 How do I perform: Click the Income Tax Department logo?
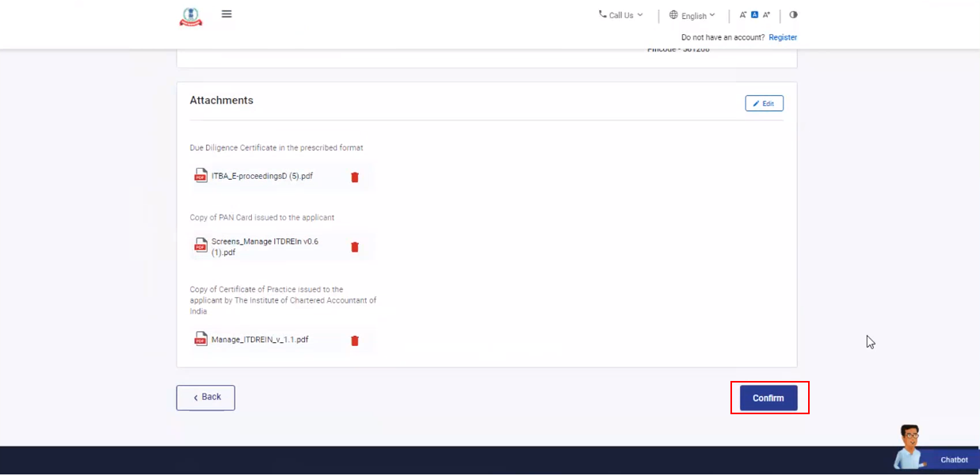tap(191, 17)
